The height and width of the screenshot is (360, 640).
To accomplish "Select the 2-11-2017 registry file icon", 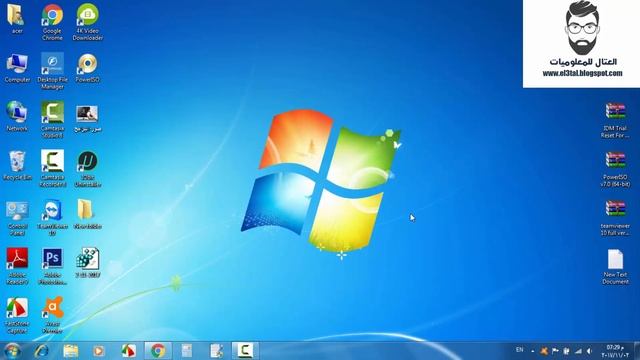I will tap(87, 263).
